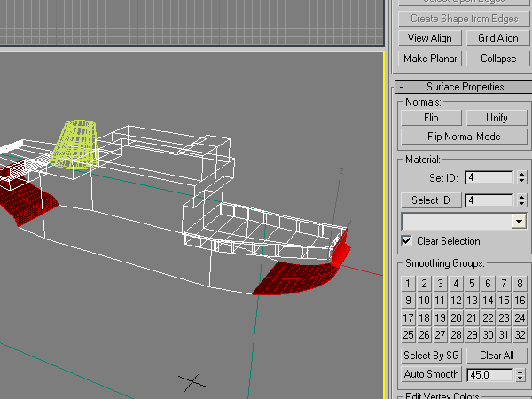Toggle smoothing group 3
This screenshot has width=532, height=399.
point(440,284)
